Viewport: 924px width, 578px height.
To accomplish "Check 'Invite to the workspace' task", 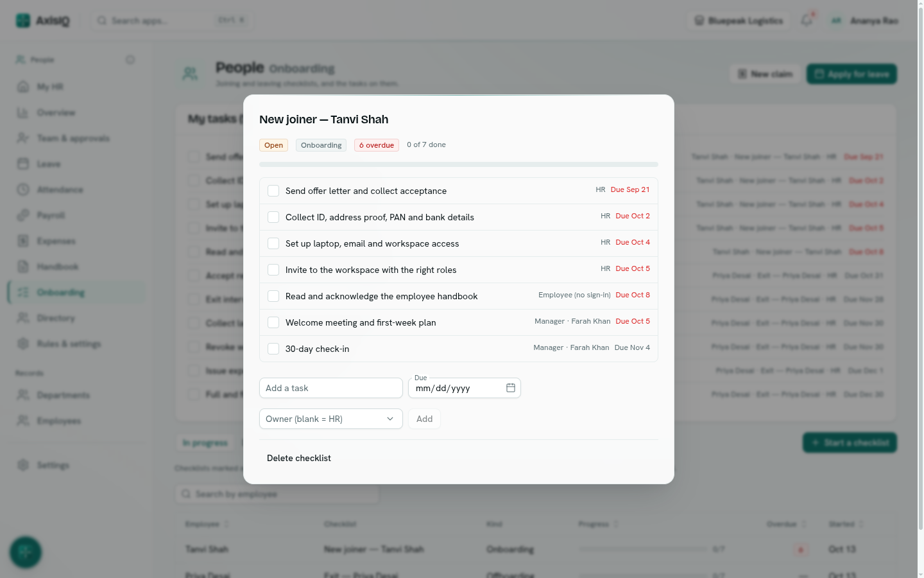I will [273, 270].
